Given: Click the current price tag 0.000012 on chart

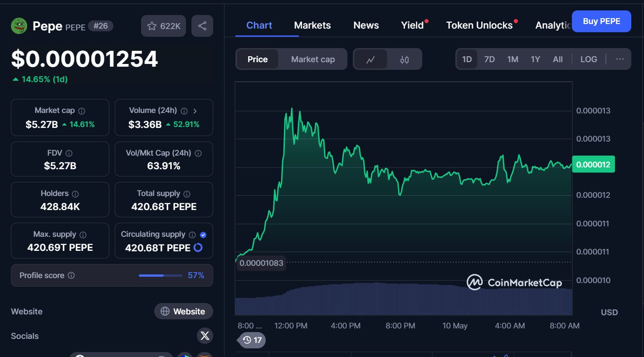Looking at the screenshot, I should 593,165.
